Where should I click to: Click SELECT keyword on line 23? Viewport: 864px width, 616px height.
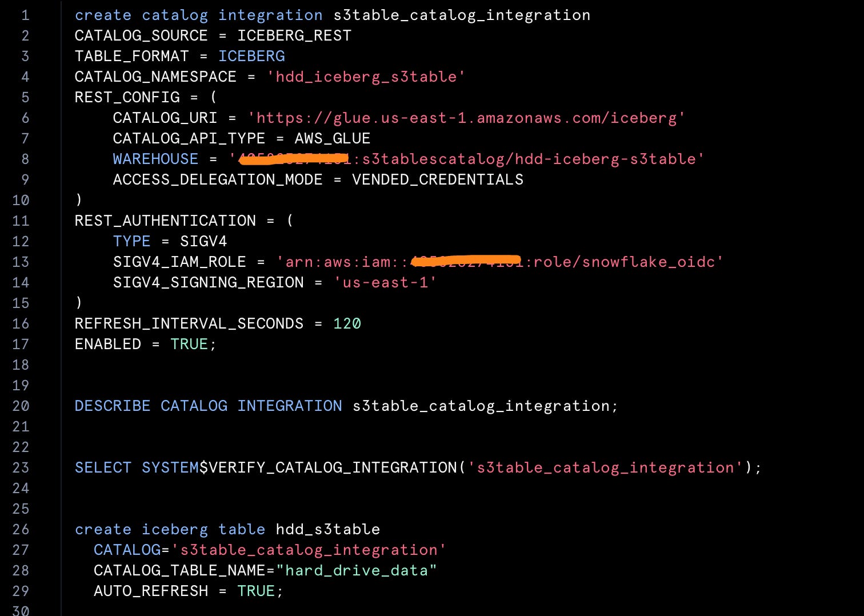103,468
